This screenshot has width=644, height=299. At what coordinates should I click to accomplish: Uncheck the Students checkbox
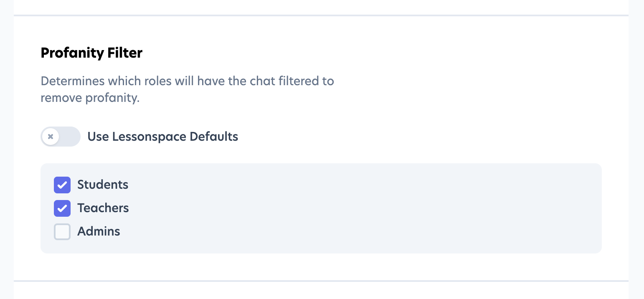coord(62,185)
